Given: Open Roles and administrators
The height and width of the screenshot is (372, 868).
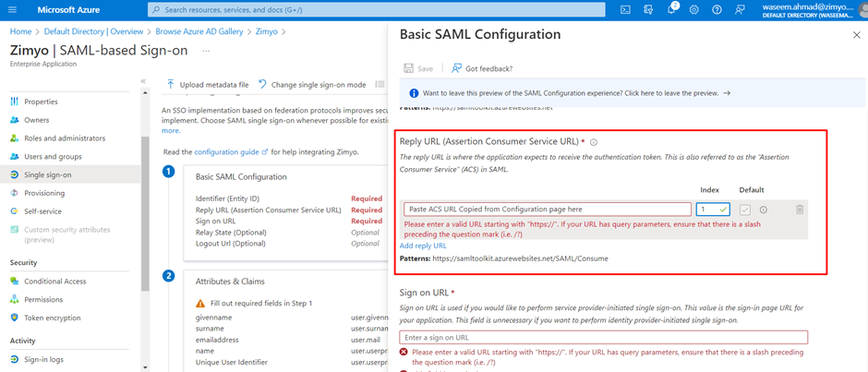Looking at the screenshot, I should point(65,138).
